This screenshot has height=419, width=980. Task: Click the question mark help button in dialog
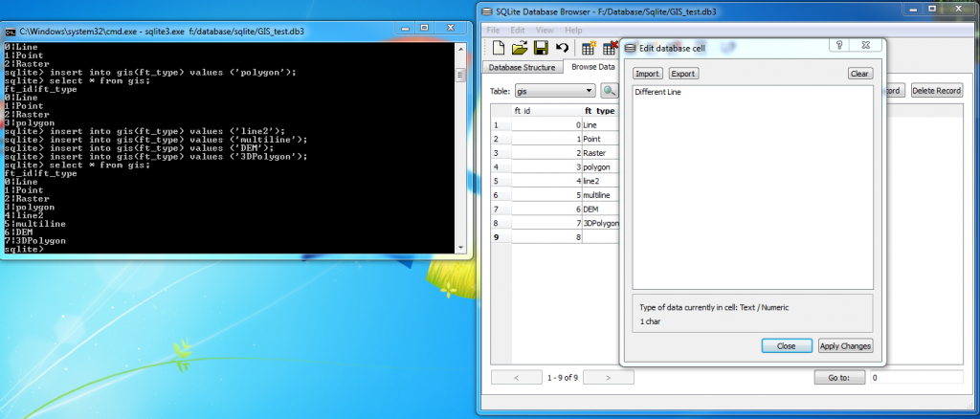pyautogui.click(x=839, y=45)
